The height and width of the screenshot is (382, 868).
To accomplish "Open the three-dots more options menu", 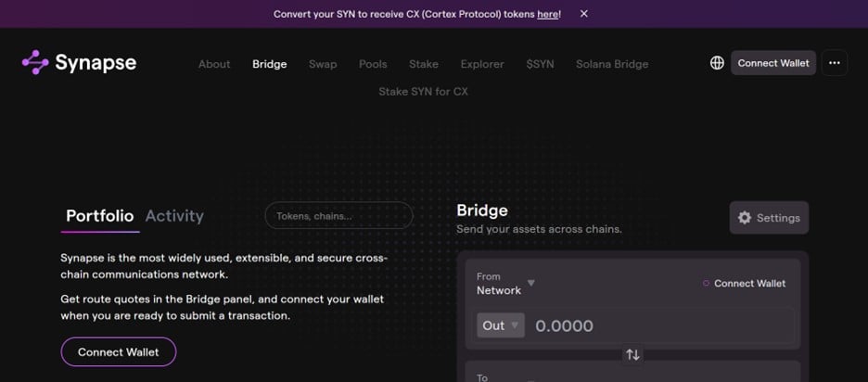I will click(x=835, y=63).
